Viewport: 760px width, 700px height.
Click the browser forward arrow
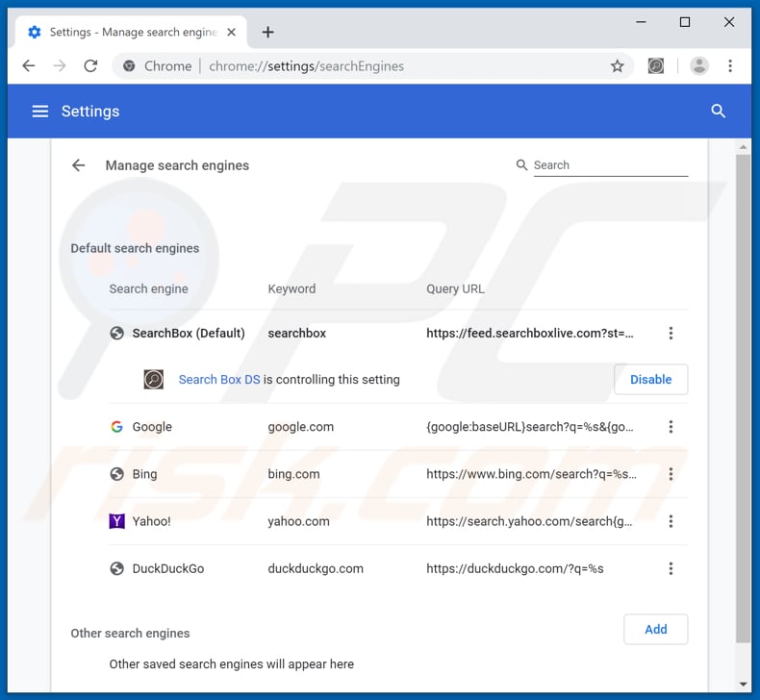pyautogui.click(x=60, y=65)
